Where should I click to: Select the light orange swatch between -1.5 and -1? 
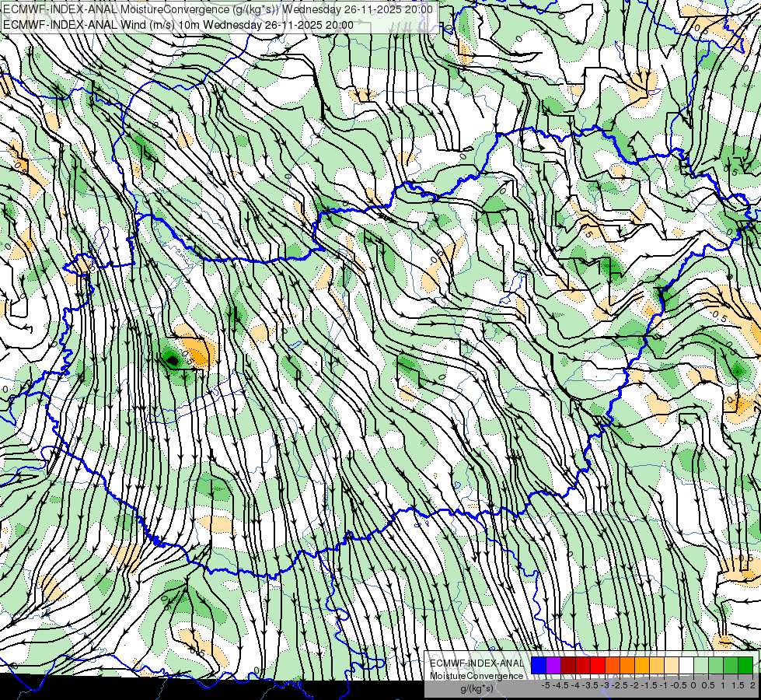pos(657,665)
